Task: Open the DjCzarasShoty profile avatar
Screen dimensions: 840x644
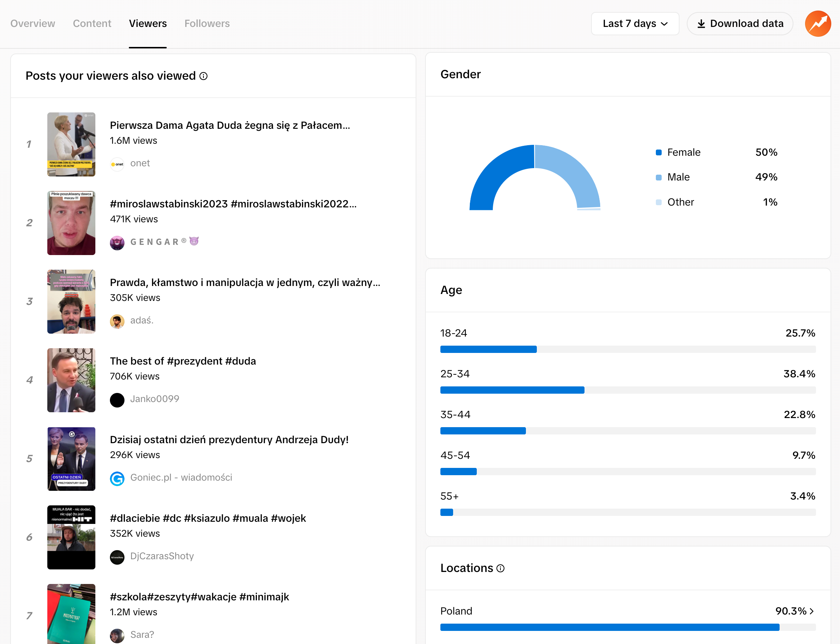Action: pos(117,557)
